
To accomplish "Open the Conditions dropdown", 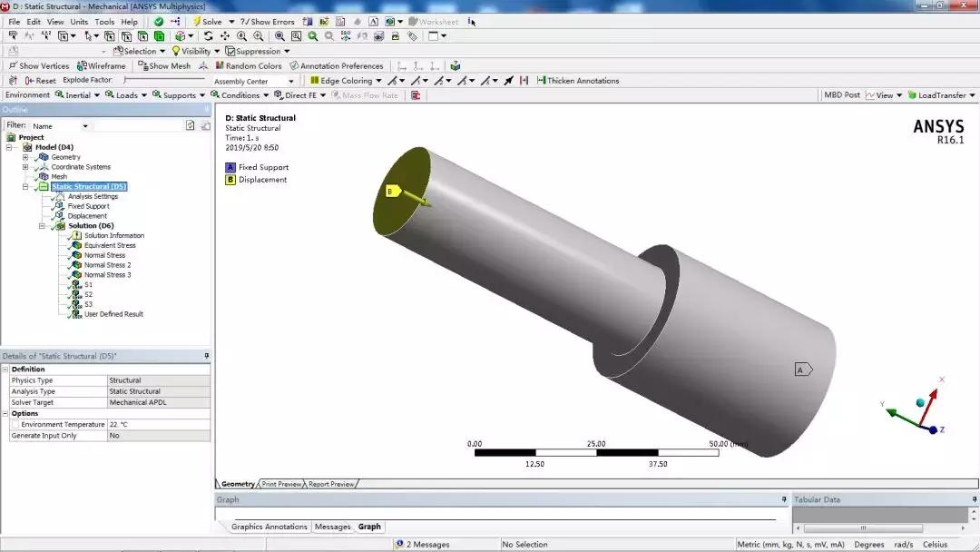I will click(240, 95).
